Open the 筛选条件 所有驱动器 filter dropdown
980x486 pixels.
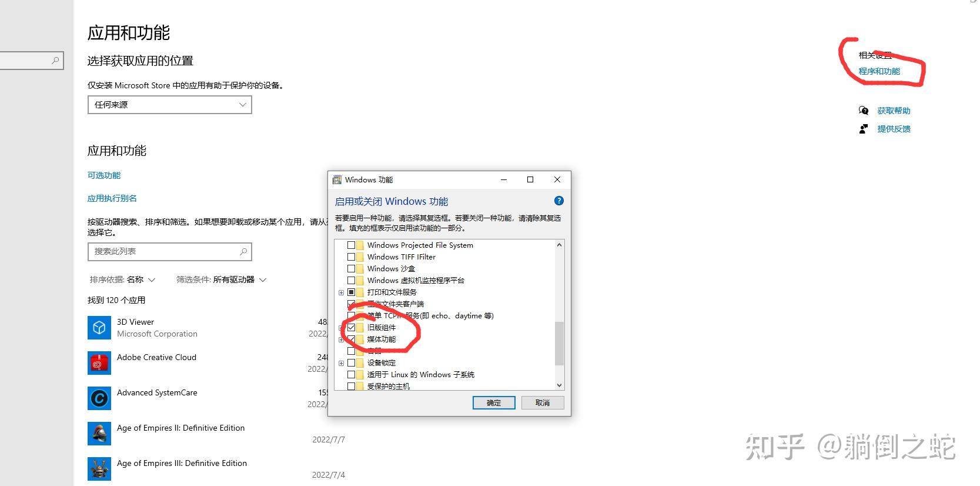click(222, 279)
